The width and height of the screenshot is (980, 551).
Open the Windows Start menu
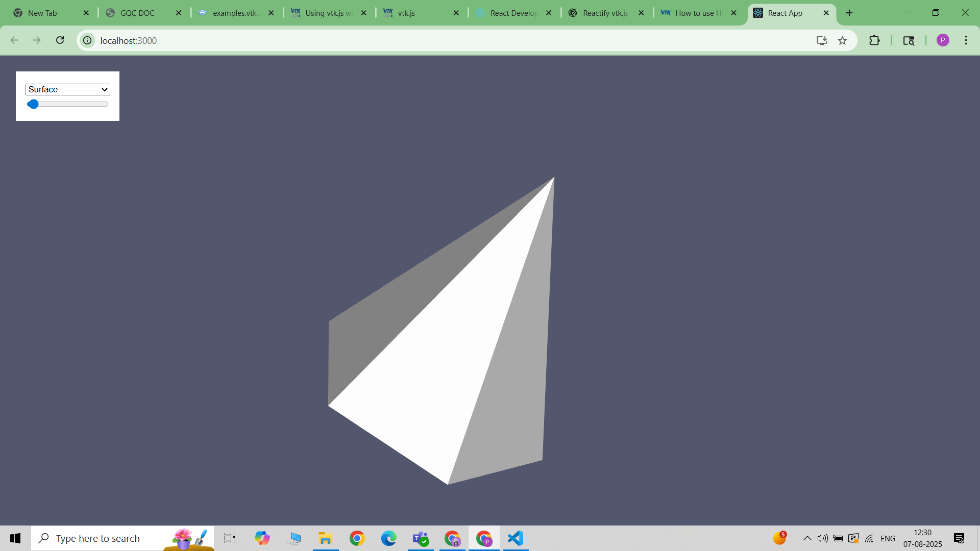click(15, 538)
